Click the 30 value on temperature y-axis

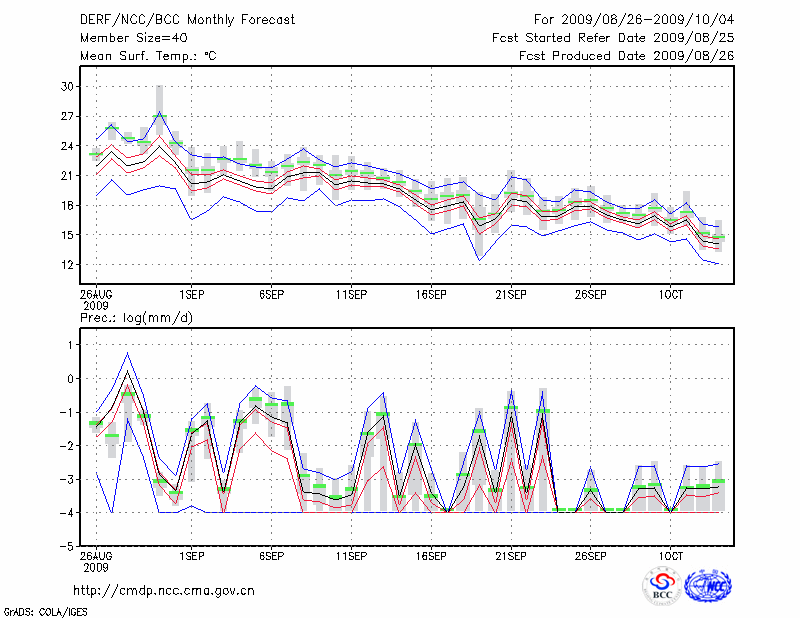pyautogui.click(x=69, y=87)
